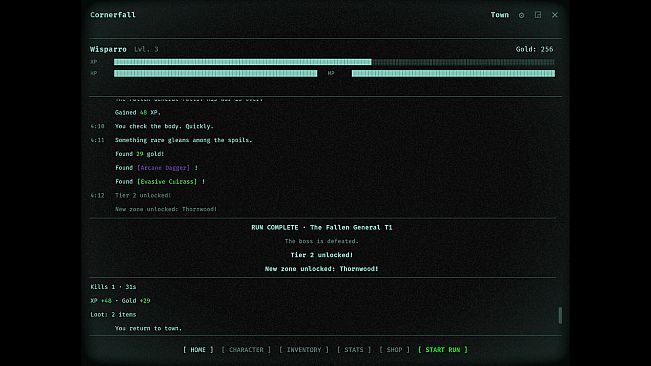Select the Wisparro character name
The image size is (651, 366).
pyautogui.click(x=108, y=49)
